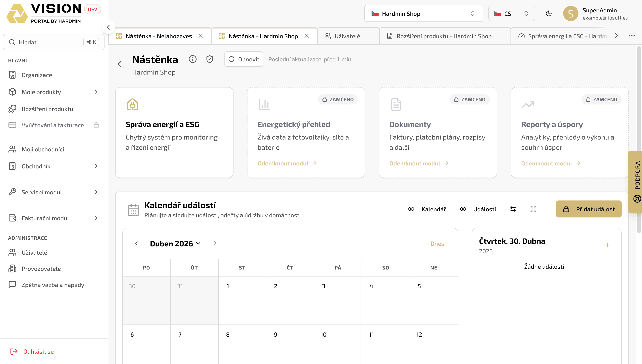Expand Fakturační modul submenu
This screenshot has height=364, width=642.
tap(96, 218)
